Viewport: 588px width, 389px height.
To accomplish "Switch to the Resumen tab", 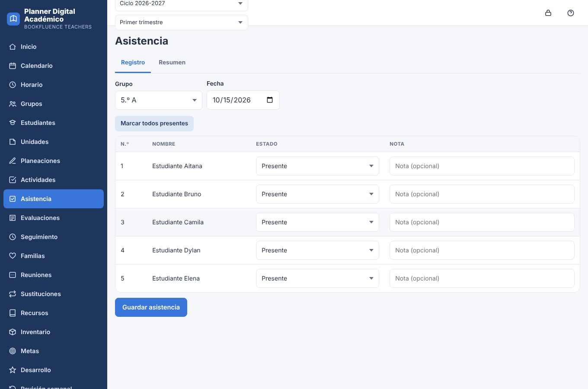I will click(172, 63).
